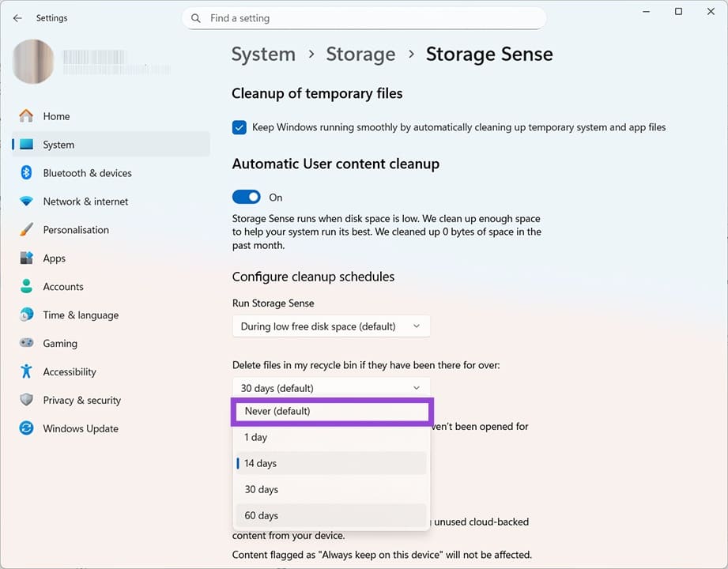The height and width of the screenshot is (569, 728).
Task: Open Windows Update from sidebar
Action: 80,428
